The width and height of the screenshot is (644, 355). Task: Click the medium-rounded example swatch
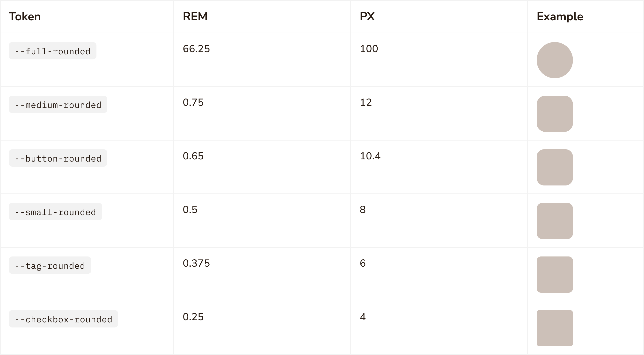pyautogui.click(x=555, y=114)
